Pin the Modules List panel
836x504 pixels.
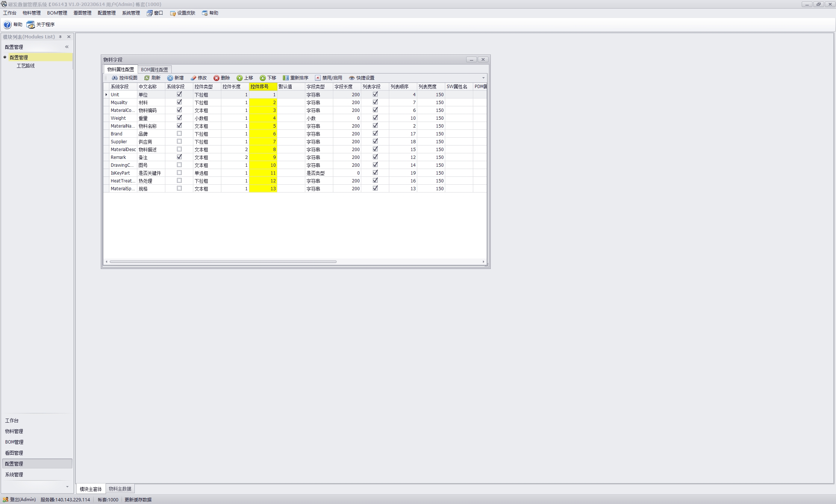tap(60, 37)
